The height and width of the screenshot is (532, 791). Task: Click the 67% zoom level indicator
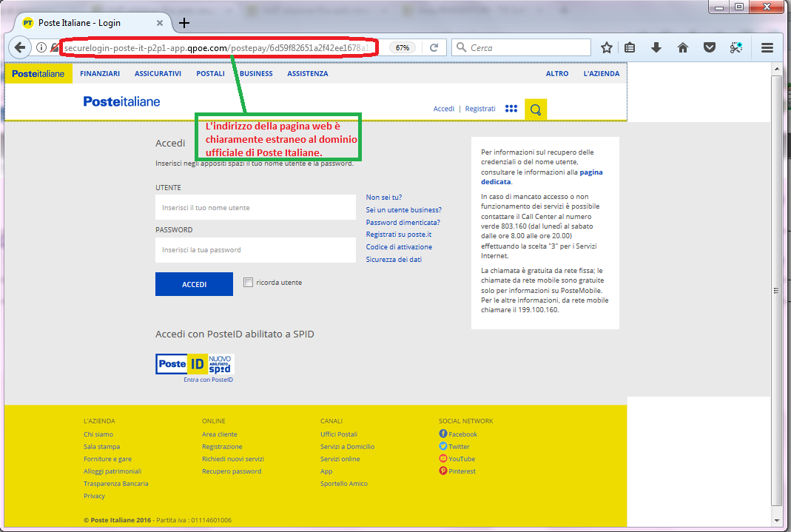pyautogui.click(x=402, y=47)
